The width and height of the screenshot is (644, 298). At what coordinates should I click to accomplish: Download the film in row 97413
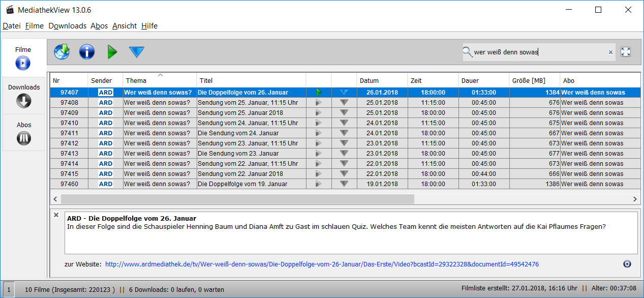point(344,153)
